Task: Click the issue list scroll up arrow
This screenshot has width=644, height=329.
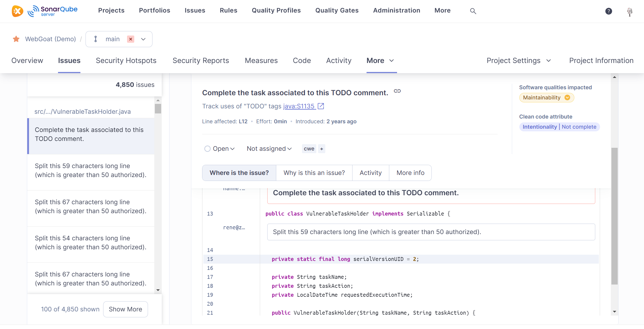Action: (158, 100)
